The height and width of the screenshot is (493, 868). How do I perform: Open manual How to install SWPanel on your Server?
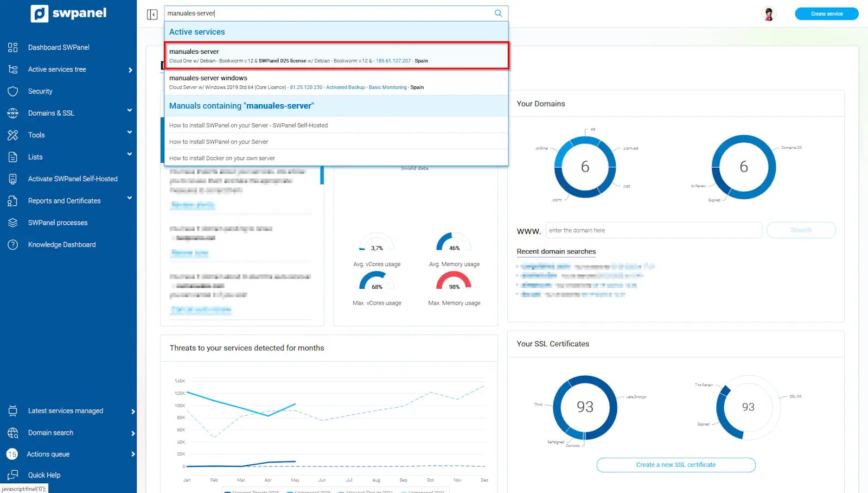(x=336, y=142)
